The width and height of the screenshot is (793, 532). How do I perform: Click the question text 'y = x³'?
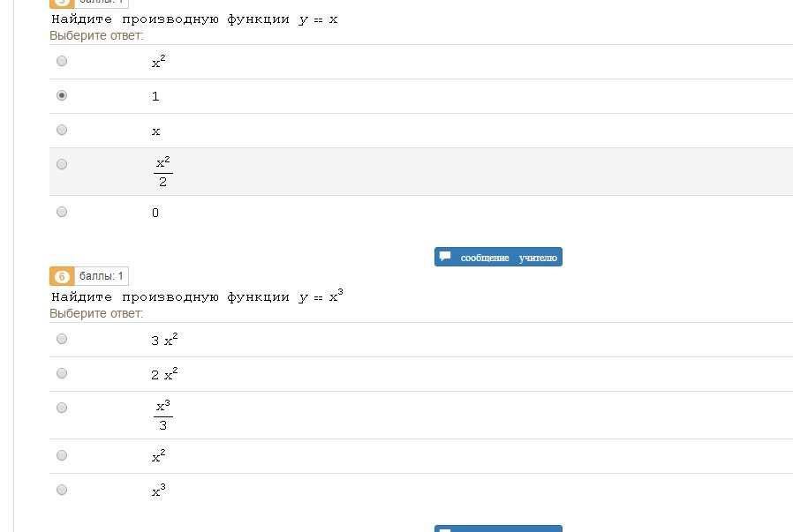321,296
